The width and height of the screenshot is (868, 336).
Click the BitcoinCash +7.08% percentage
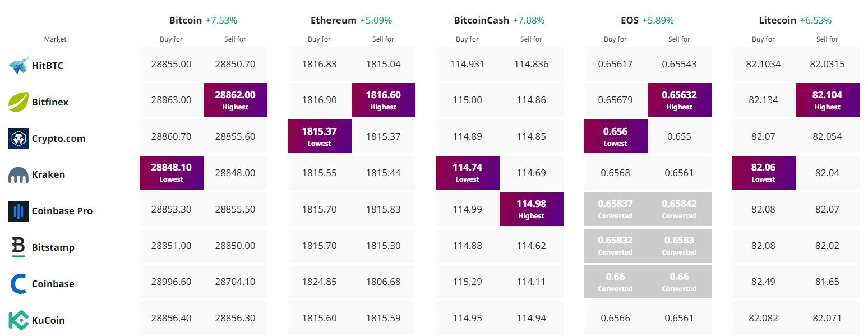(528, 20)
